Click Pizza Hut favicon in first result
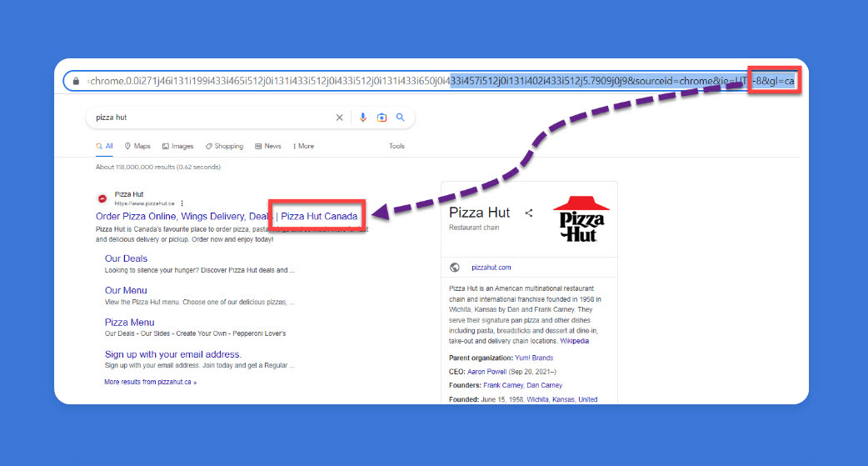868x466 pixels. (102, 199)
